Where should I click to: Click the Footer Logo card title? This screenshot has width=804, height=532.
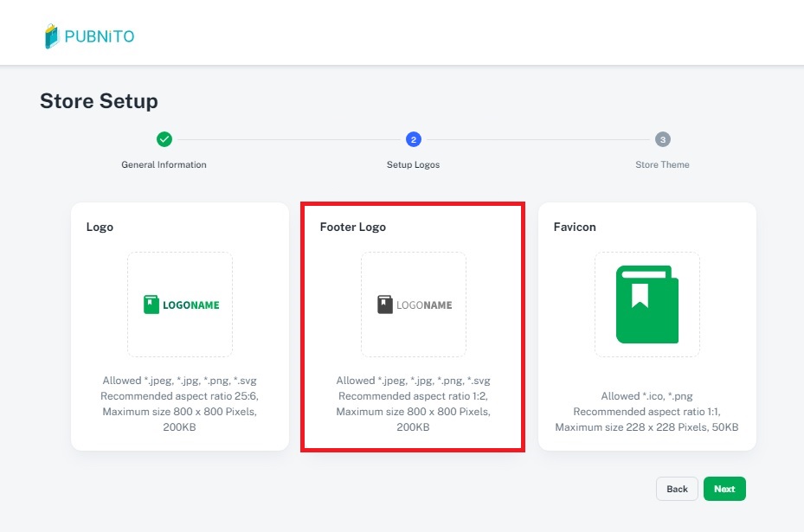pyautogui.click(x=353, y=227)
